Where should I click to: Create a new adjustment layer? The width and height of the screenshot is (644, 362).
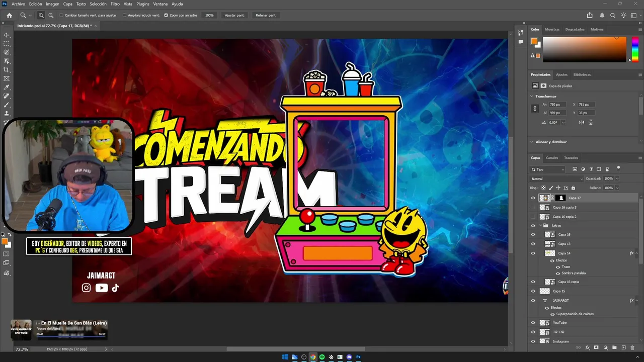coord(605,347)
